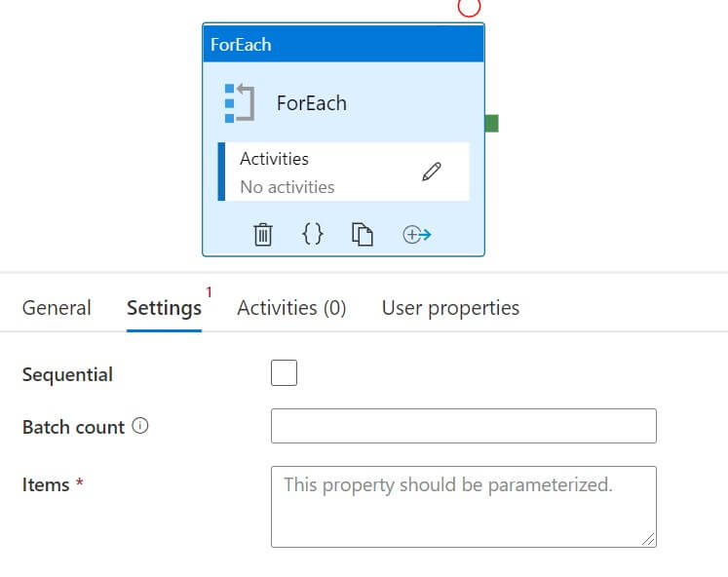Click the ForEach activity name text
728x577 pixels.
pyautogui.click(x=312, y=103)
